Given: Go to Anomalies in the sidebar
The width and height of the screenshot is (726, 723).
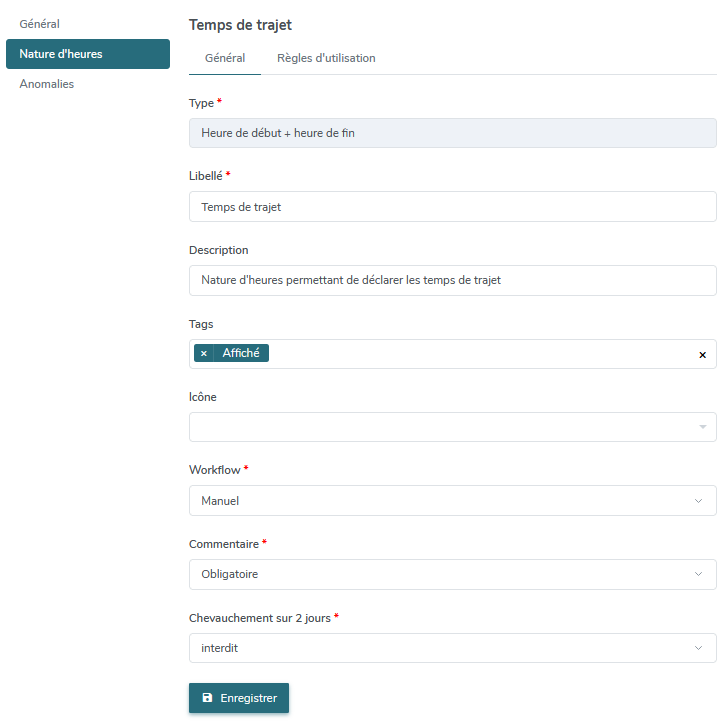Looking at the screenshot, I should click(x=47, y=84).
